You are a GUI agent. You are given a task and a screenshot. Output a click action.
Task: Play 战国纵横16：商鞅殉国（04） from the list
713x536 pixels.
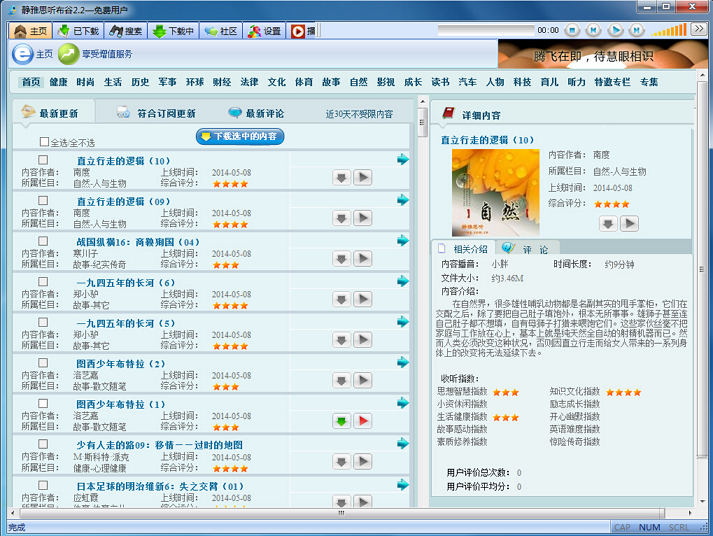[x=362, y=258]
